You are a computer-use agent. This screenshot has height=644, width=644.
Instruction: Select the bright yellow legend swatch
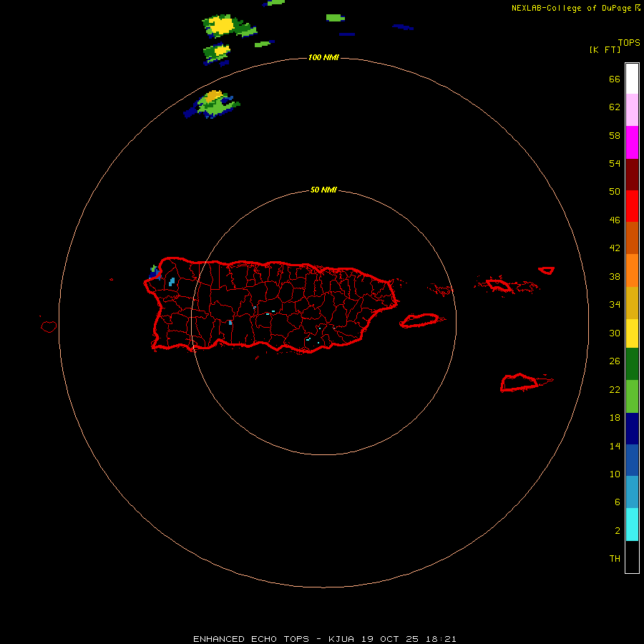(632, 333)
